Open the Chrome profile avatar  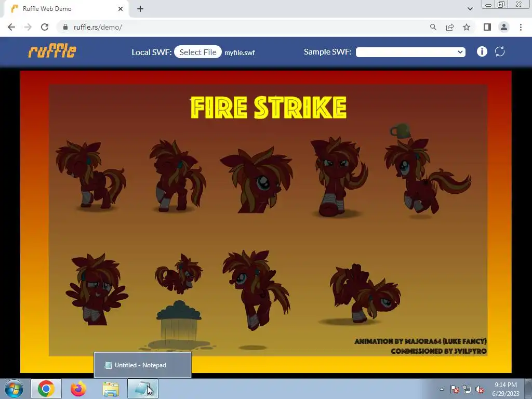[504, 27]
